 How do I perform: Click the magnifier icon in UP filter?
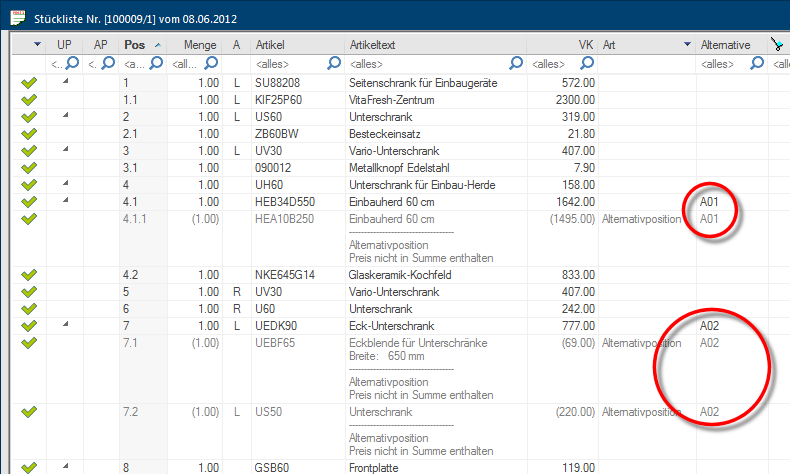(74, 64)
